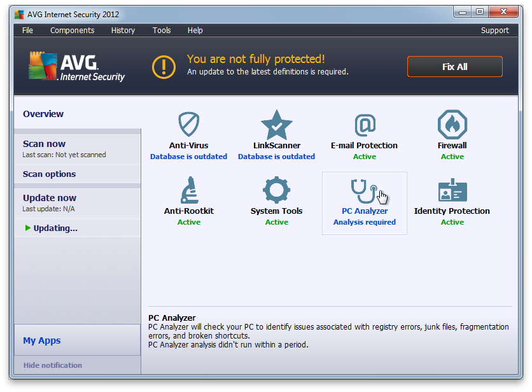
Task: Open the Anti-Rootkit microscope icon
Action: [190, 190]
